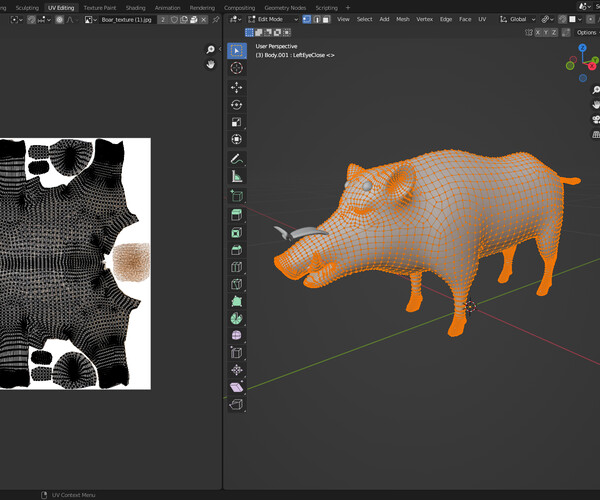The image size is (600, 500).
Task: Open the Edit Mode dropdown
Action: click(273, 19)
